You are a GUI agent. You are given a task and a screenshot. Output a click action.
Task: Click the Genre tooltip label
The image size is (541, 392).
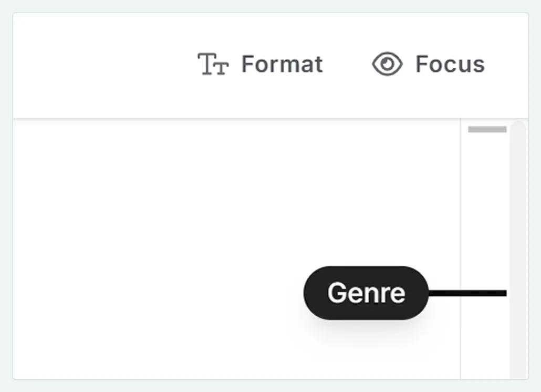tap(366, 293)
